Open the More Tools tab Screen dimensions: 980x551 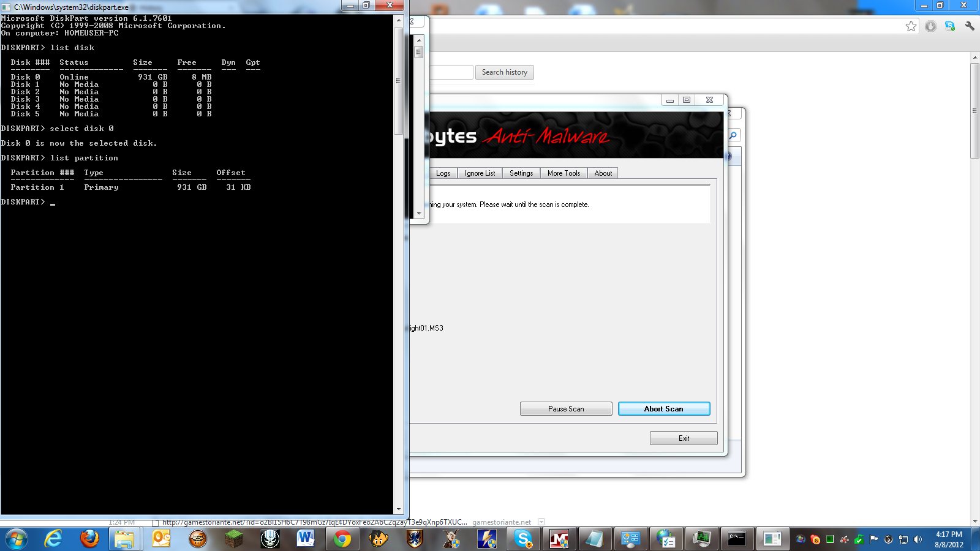click(x=563, y=173)
